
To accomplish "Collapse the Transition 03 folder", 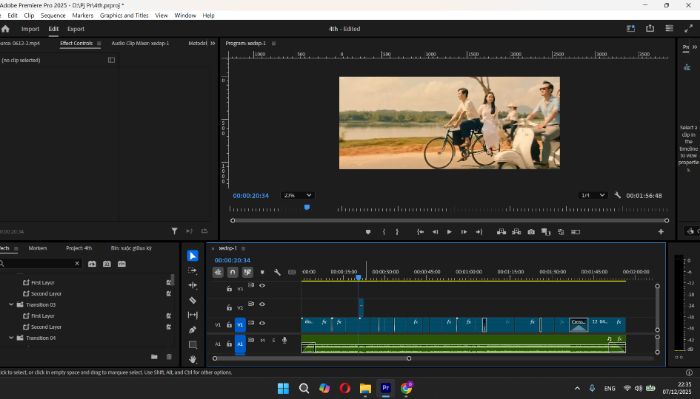I will click(x=11, y=304).
